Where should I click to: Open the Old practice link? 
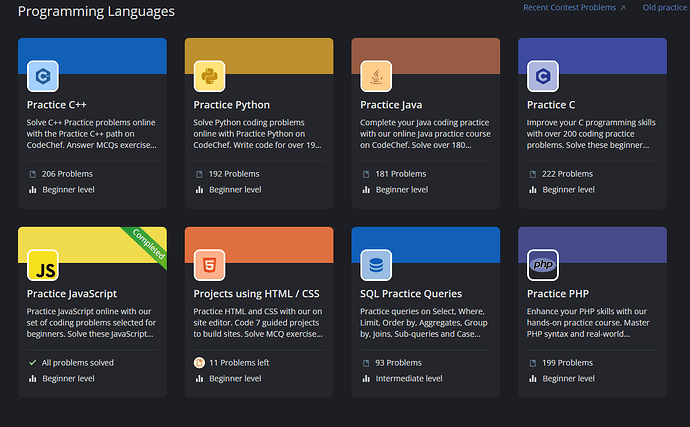pos(664,7)
